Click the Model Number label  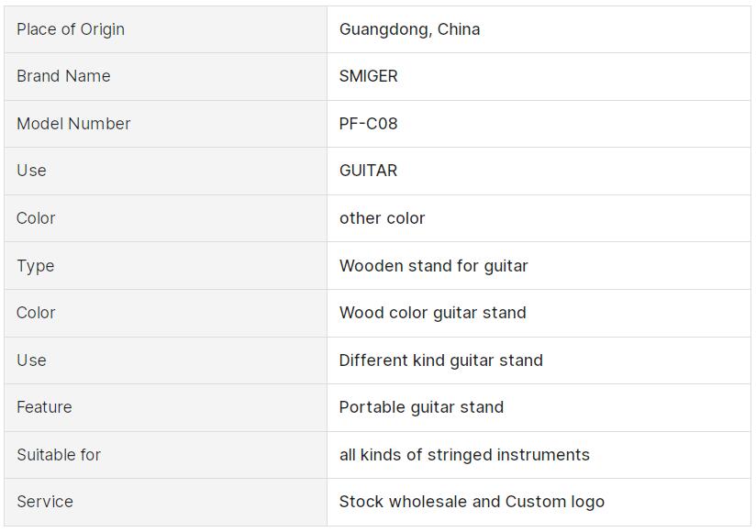tap(73, 124)
